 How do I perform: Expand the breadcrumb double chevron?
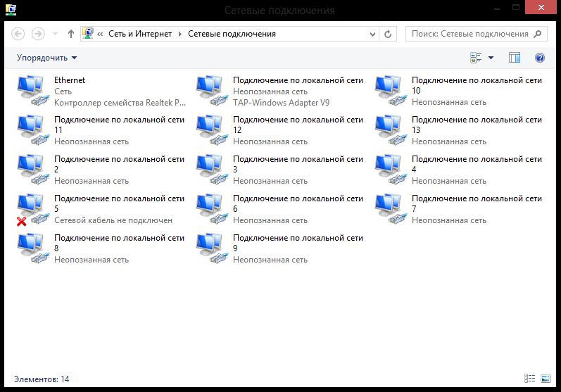click(x=100, y=34)
